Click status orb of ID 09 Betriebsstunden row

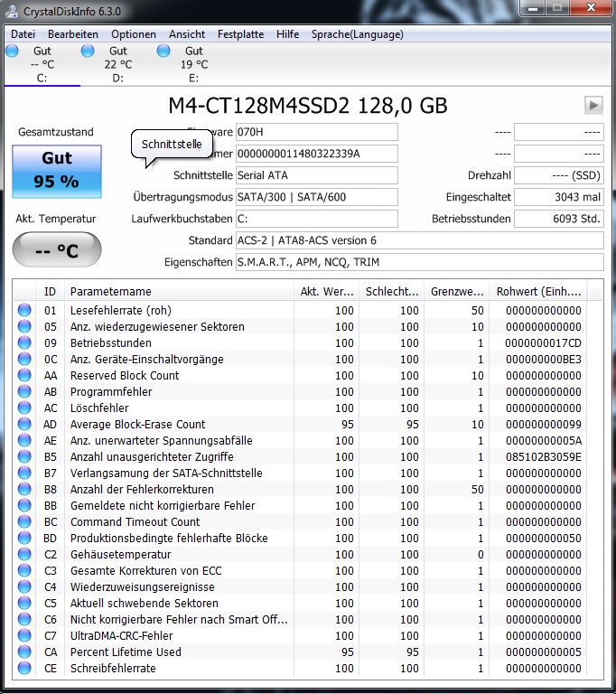(24, 343)
